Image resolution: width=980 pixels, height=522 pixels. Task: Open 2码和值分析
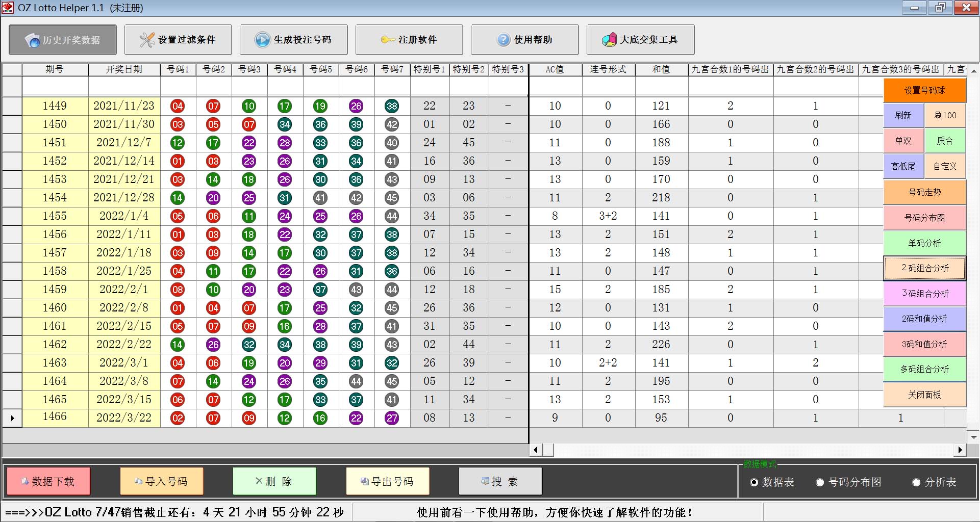tap(925, 319)
